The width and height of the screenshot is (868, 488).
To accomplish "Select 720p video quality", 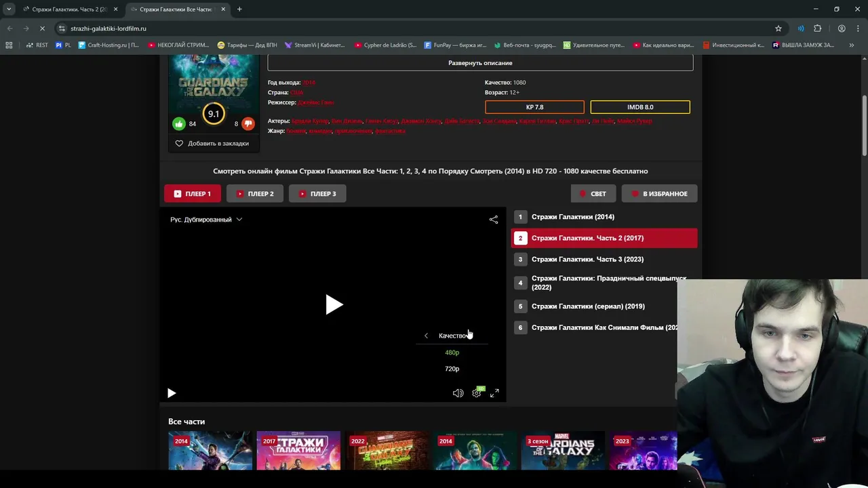I will [x=452, y=369].
